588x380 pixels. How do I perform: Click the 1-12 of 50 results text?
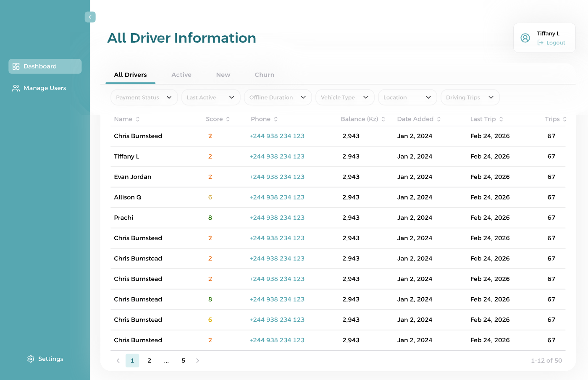546,361
